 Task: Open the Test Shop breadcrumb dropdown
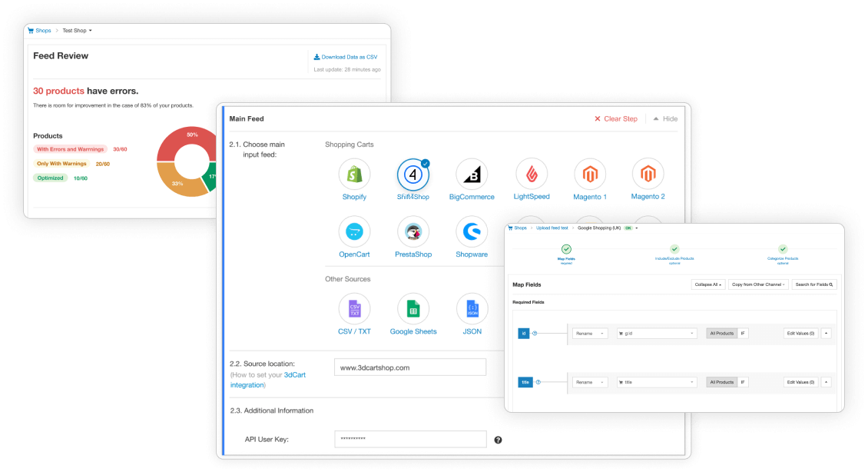(x=77, y=31)
